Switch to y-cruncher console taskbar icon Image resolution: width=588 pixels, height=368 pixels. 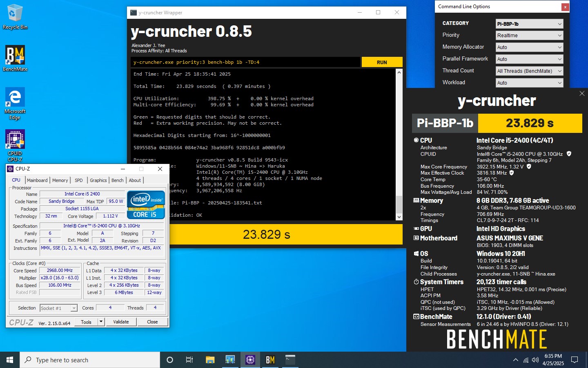pyautogui.click(x=290, y=360)
